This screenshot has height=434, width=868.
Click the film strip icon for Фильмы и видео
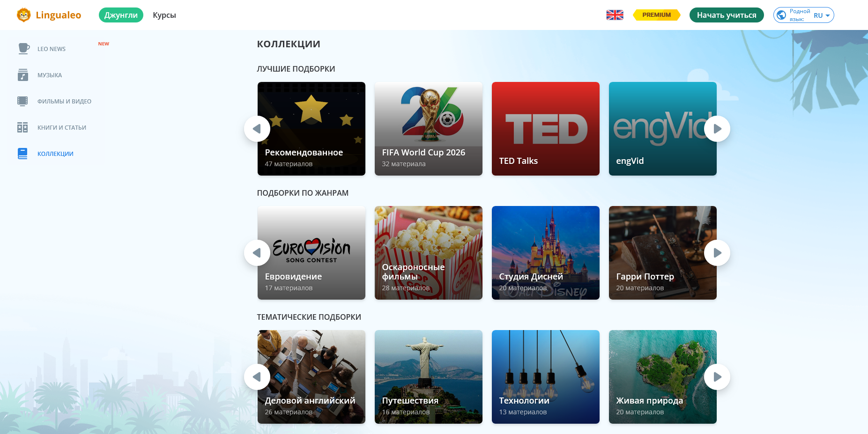22,101
